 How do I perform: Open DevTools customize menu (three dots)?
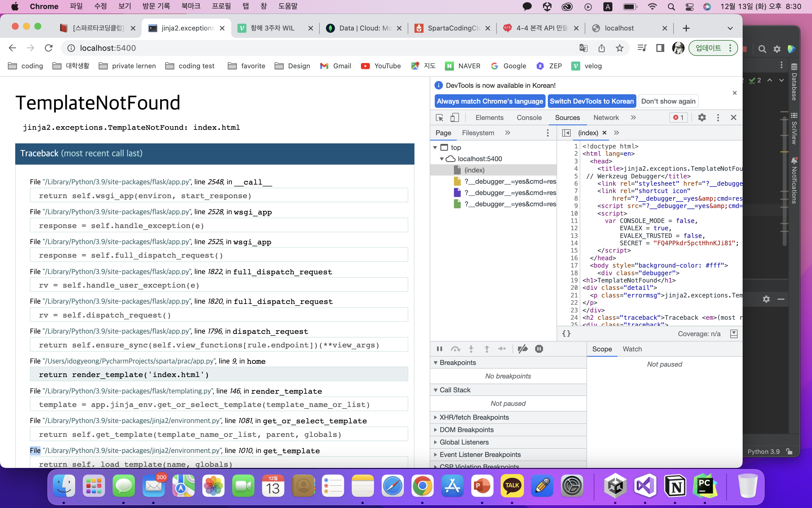point(718,118)
